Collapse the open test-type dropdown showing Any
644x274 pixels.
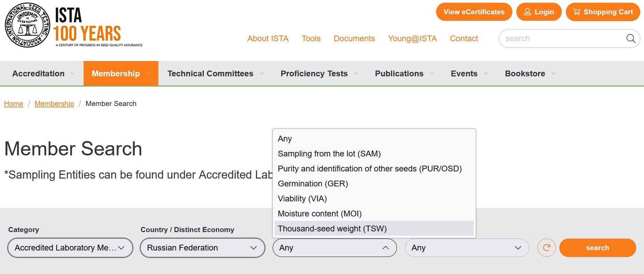(334, 248)
